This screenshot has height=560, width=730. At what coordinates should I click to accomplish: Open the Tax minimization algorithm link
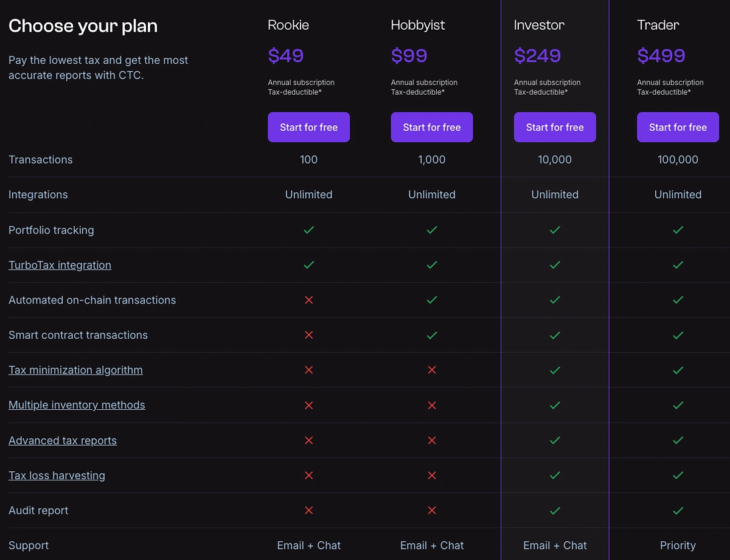(x=75, y=370)
